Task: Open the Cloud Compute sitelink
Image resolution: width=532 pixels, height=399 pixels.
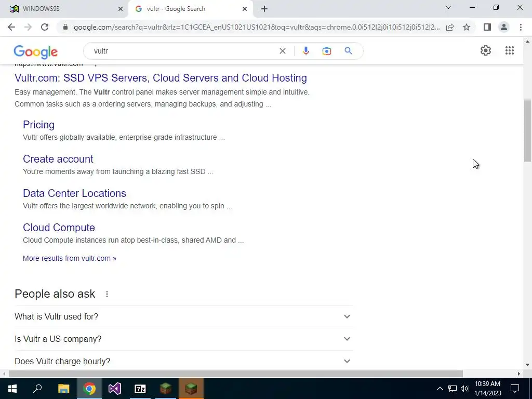Action: tap(59, 228)
